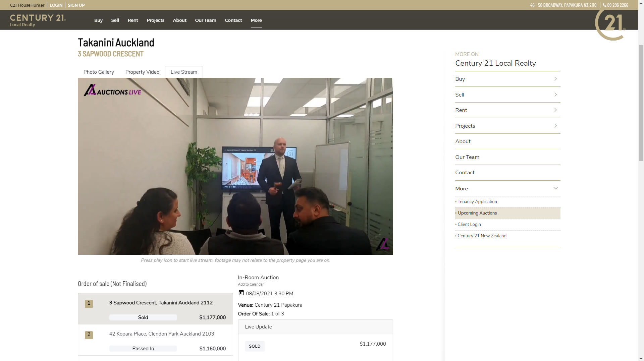
Task: Collapse the More section in sidebar
Action: 555,188
